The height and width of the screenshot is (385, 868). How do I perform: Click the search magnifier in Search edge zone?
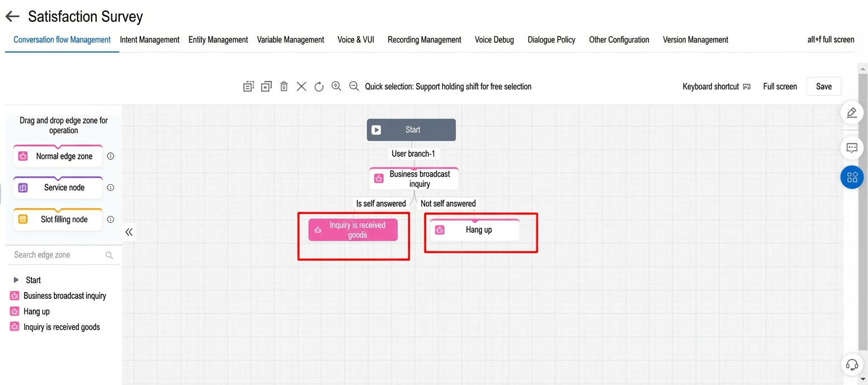pyautogui.click(x=109, y=255)
